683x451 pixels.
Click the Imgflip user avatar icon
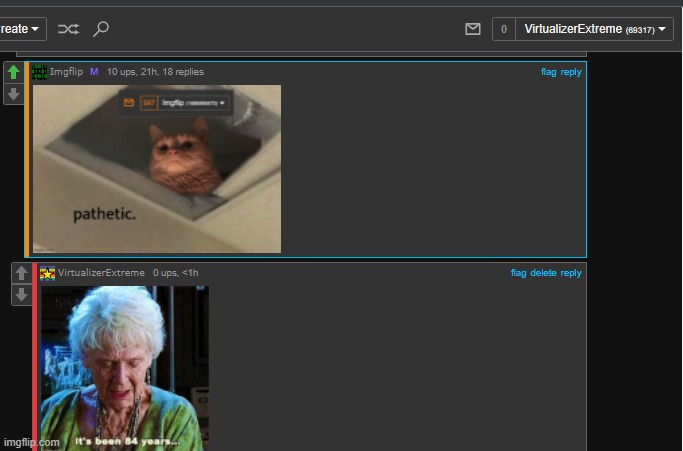40,72
